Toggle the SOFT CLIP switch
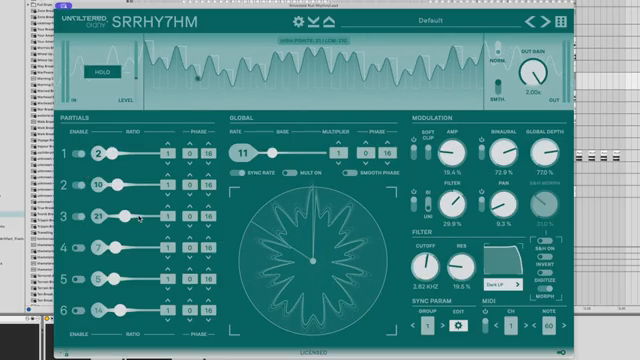 pos(428,153)
